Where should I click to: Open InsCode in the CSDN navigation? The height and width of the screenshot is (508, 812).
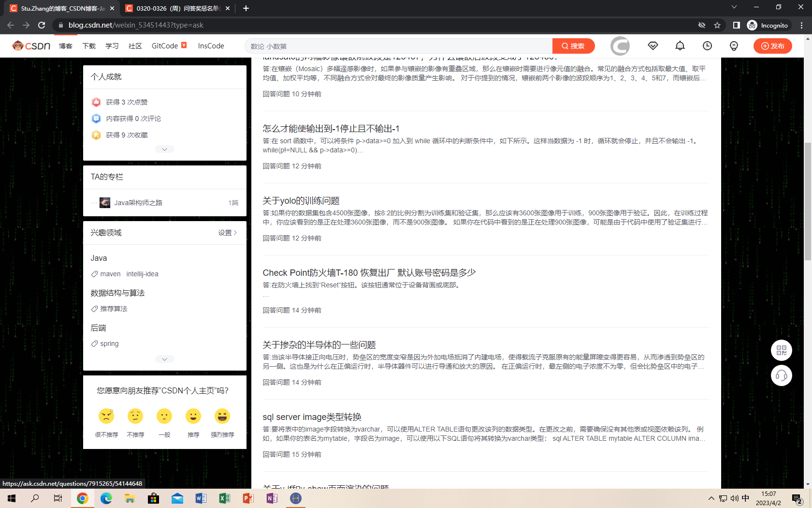click(x=211, y=46)
